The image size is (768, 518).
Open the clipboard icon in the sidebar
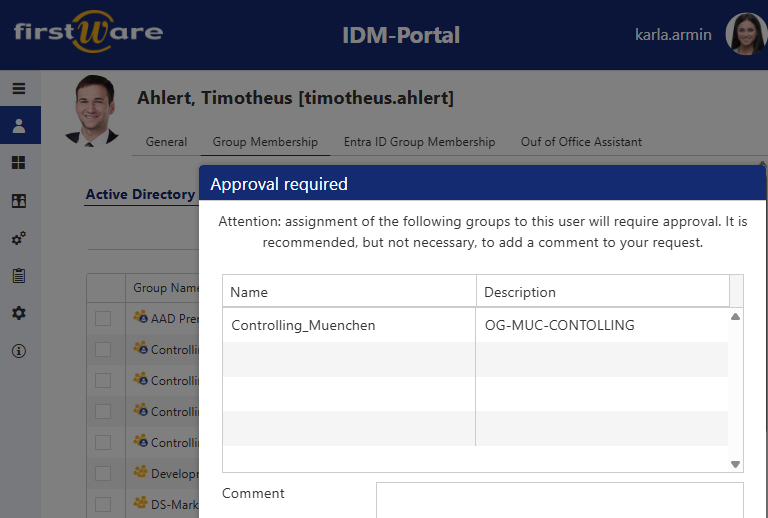click(x=19, y=276)
